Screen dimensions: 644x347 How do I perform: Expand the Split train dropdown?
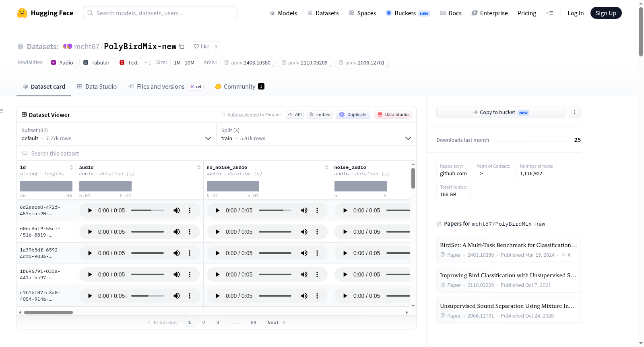point(316,134)
